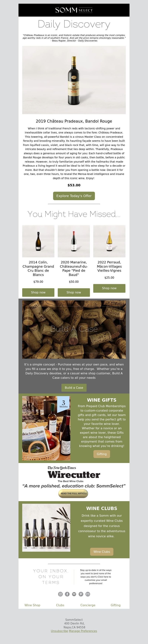148x644 pixels.
Task: Open the Château Pradeaux bottle image
Action: [74, 80]
